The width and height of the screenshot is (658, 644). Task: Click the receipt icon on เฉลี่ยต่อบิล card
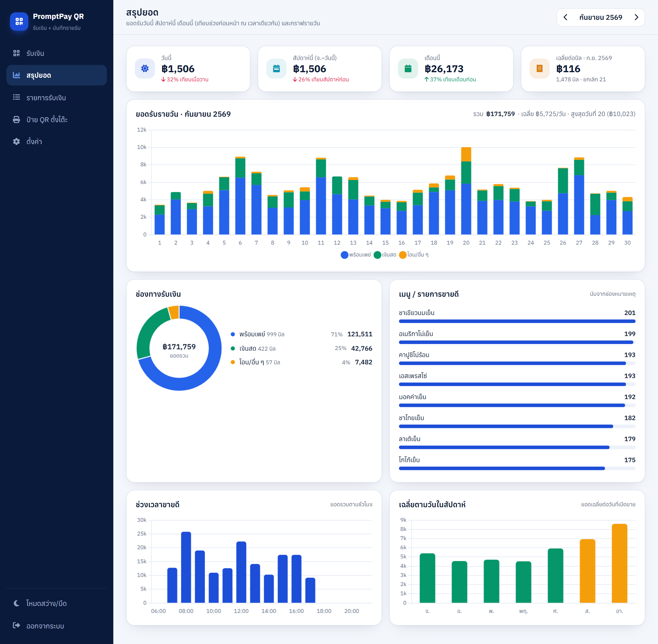click(x=539, y=69)
